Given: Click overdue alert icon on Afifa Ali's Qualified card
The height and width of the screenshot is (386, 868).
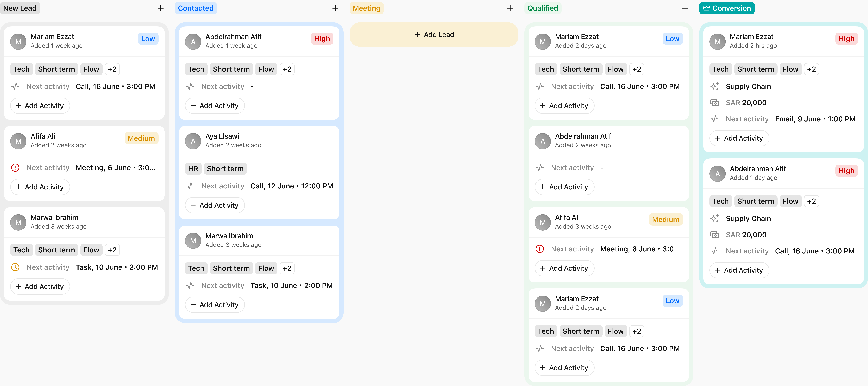Looking at the screenshot, I should point(540,249).
